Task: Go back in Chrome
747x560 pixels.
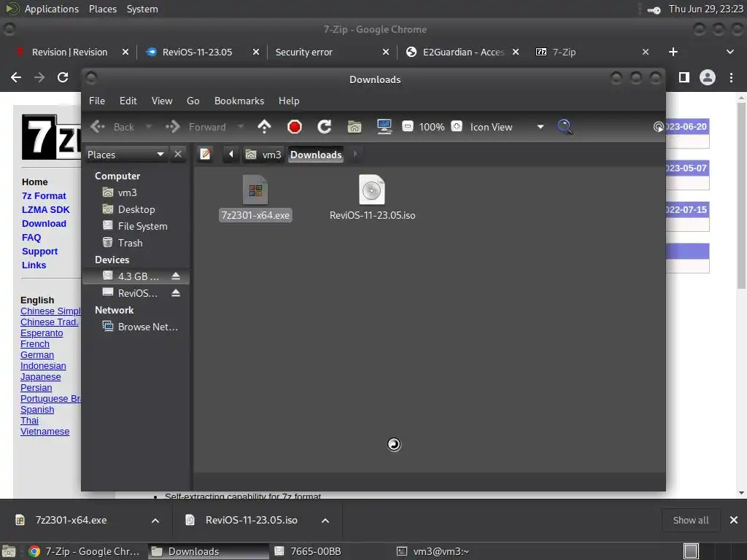Action: 16,77
